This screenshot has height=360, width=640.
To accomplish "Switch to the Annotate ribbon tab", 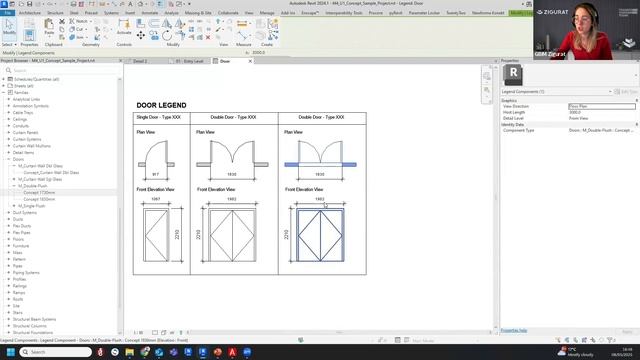I will [x=149, y=13].
